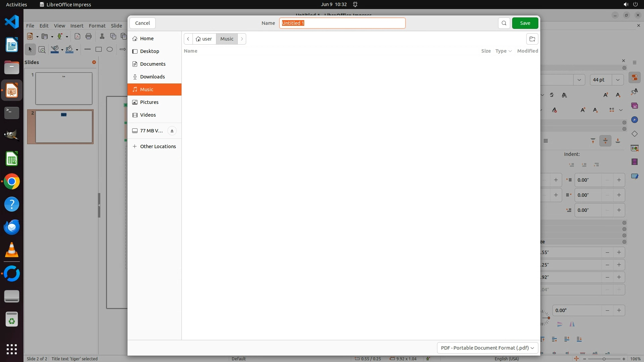
Task: Expand the Type column sort dropdown
Action: click(503, 51)
